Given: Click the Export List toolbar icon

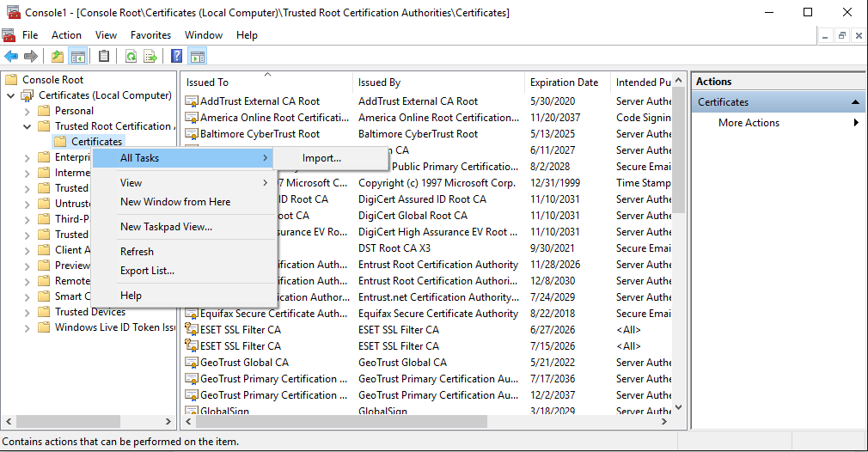Looking at the screenshot, I should tap(150, 57).
